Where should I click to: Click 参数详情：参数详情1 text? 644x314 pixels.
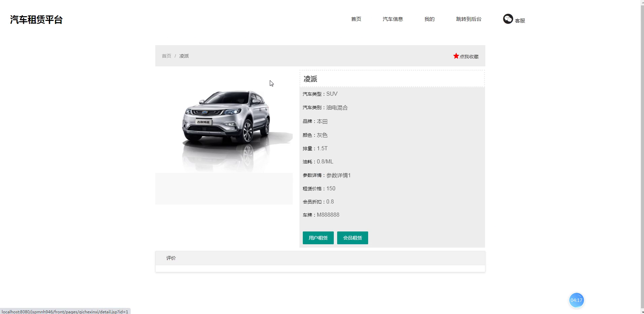[327, 176]
